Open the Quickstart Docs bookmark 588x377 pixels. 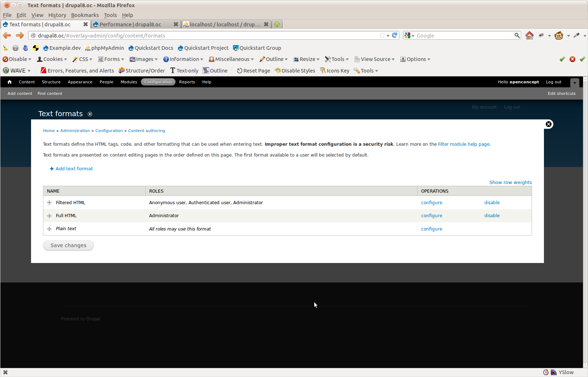151,48
